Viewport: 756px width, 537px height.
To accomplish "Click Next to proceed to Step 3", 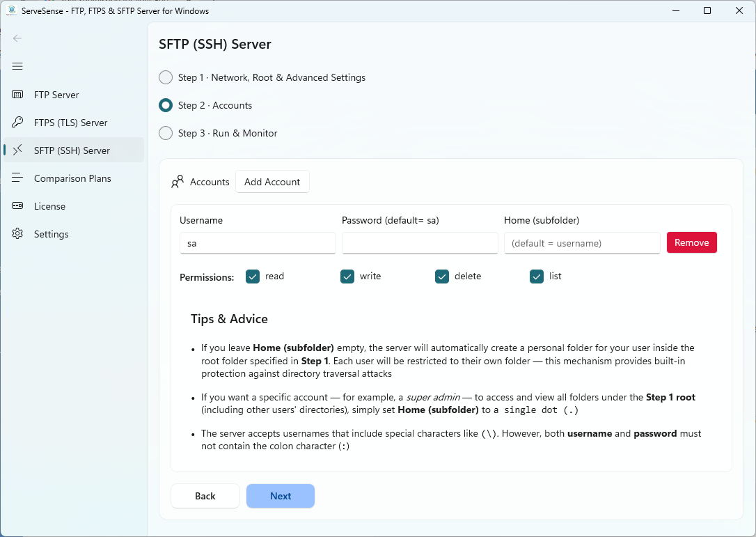I will click(x=281, y=496).
